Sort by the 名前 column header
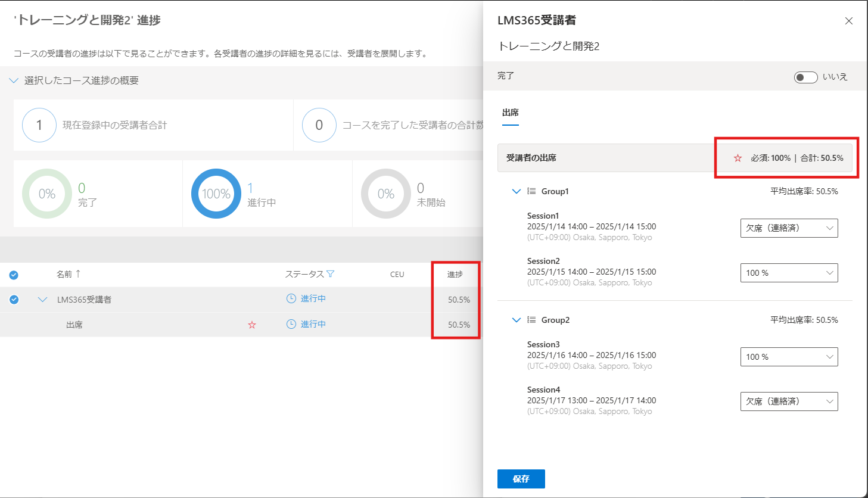This screenshot has width=868, height=498. tap(64, 274)
